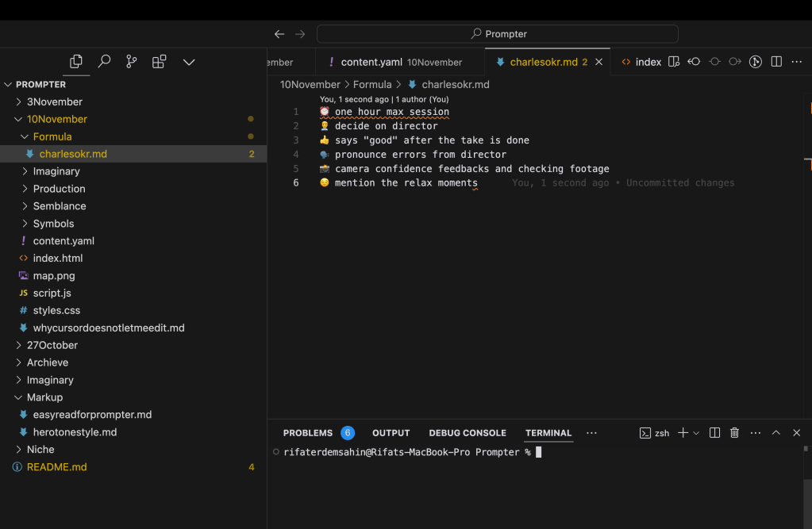Expand the 27October folder
Screen dimensions: 812x529
[x=133, y=345]
